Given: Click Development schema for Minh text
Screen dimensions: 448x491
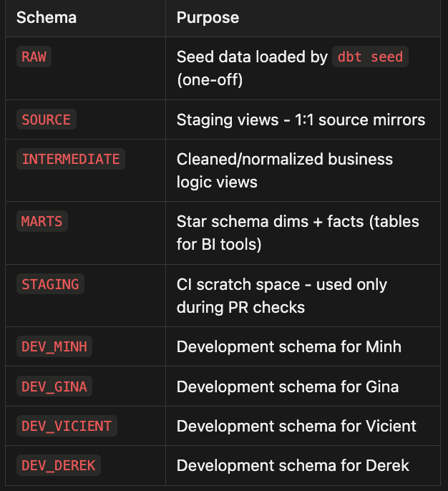Looking at the screenshot, I should pyautogui.click(x=289, y=346).
